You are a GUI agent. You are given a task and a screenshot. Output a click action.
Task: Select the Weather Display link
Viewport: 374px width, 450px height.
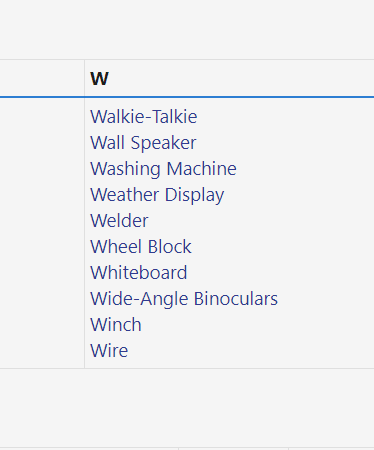click(157, 195)
